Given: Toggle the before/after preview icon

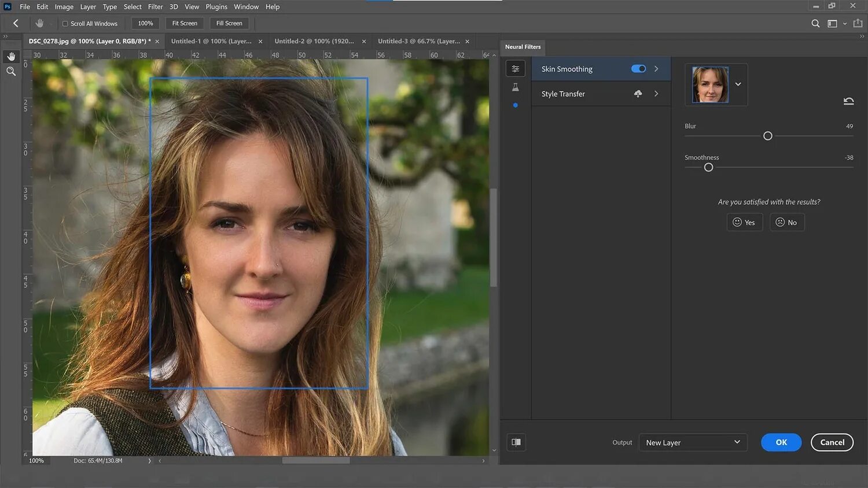Looking at the screenshot, I should click(x=516, y=442).
